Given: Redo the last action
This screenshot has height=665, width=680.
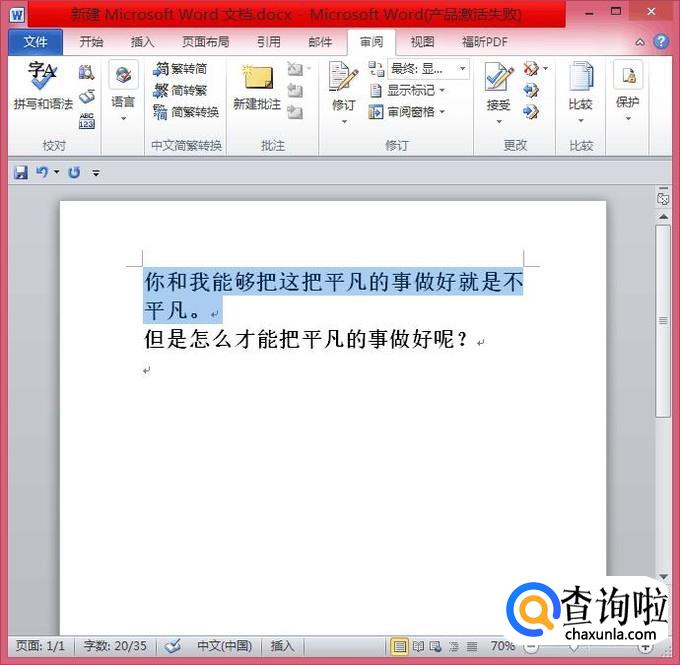Looking at the screenshot, I should point(74,173).
